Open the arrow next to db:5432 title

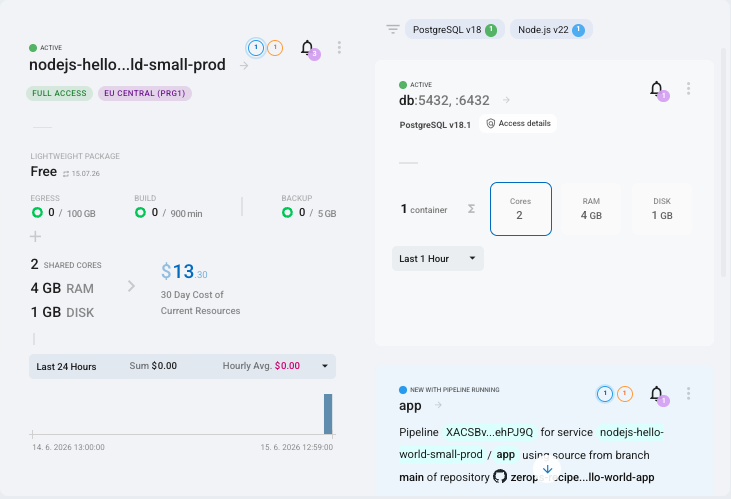[506, 100]
